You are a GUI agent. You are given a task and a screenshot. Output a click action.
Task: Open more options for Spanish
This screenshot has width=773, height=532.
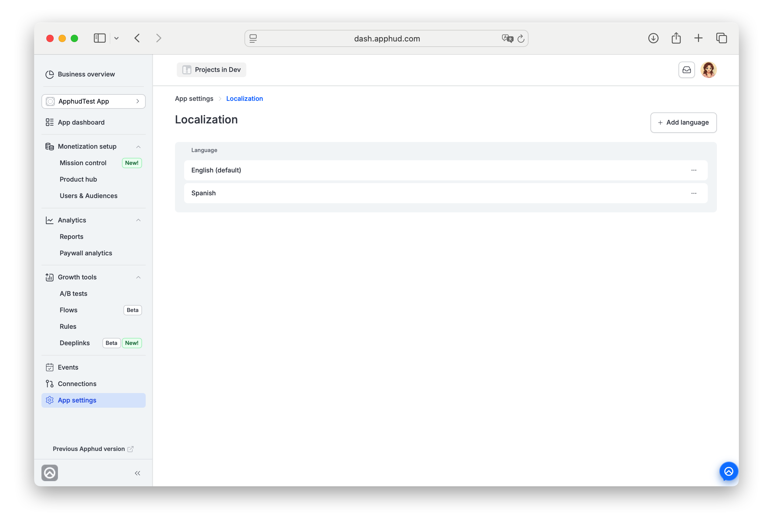point(694,193)
